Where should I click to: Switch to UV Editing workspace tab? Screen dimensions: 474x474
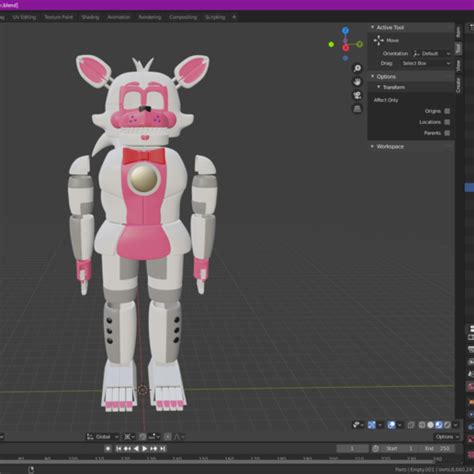pos(24,17)
